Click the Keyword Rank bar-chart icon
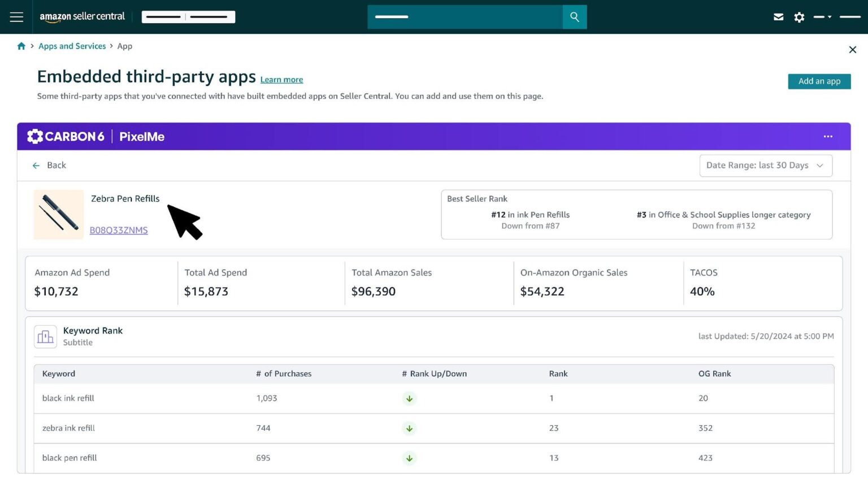 coord(45,336)
